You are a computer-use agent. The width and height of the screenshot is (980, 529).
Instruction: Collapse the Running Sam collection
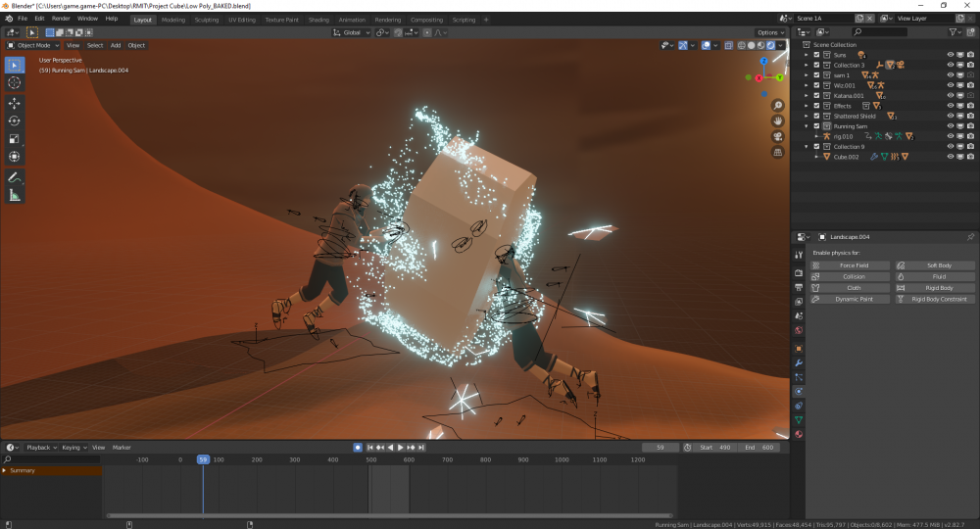click(807, 126)
